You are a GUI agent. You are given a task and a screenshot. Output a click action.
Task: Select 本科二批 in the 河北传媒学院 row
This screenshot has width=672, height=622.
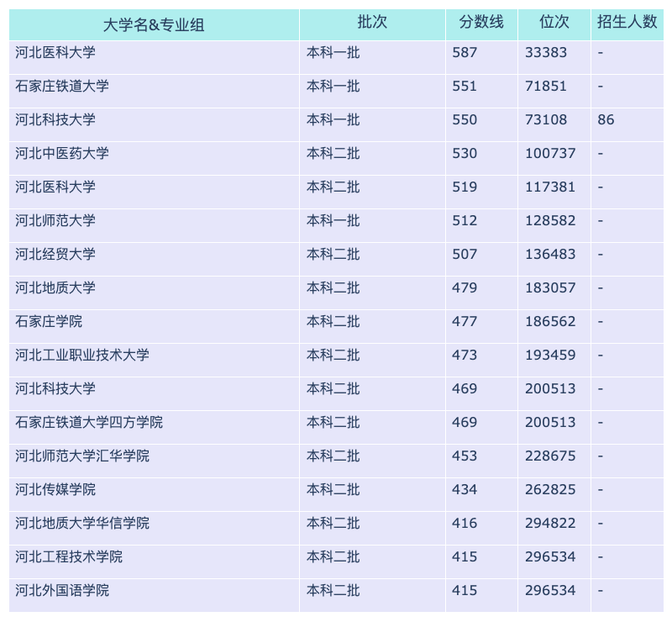point(333,489)
